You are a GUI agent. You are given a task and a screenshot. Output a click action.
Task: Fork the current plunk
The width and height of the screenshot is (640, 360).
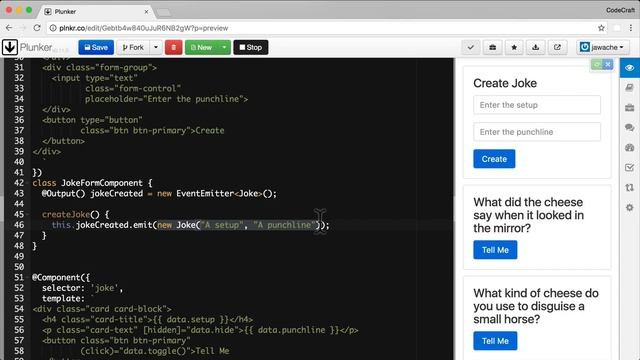[133, 47]
